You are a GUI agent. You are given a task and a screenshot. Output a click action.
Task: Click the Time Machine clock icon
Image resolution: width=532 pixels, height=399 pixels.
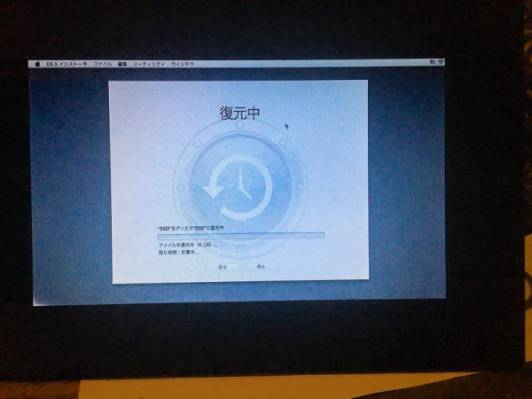point(240,187)
